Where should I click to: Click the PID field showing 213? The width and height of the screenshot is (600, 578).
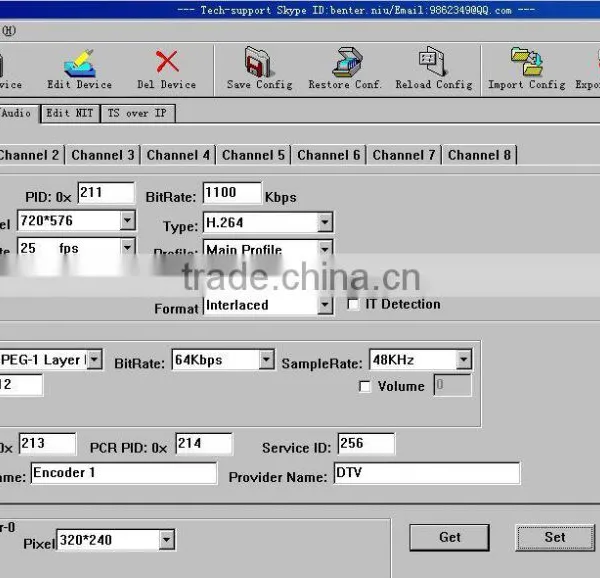point(47,443)
